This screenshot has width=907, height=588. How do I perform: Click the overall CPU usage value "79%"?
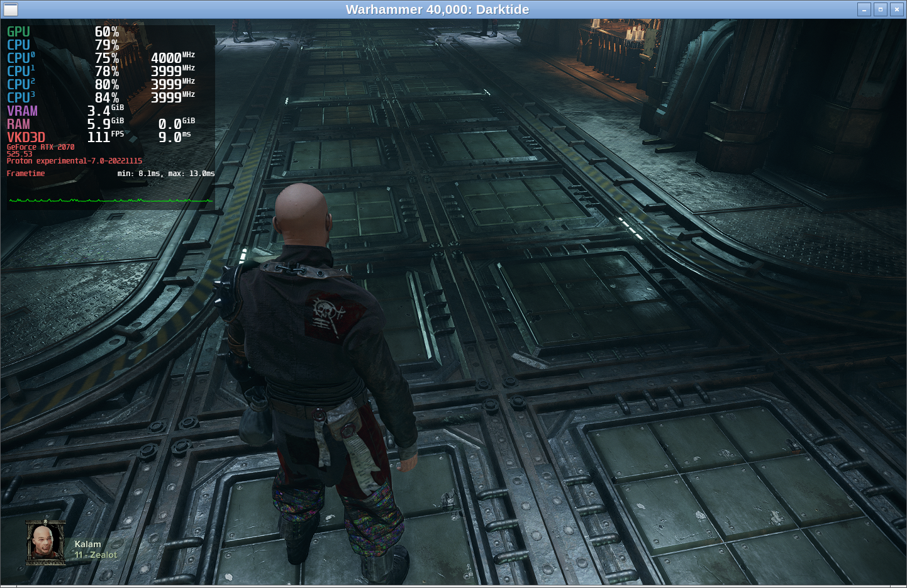(x=107, y=45)
